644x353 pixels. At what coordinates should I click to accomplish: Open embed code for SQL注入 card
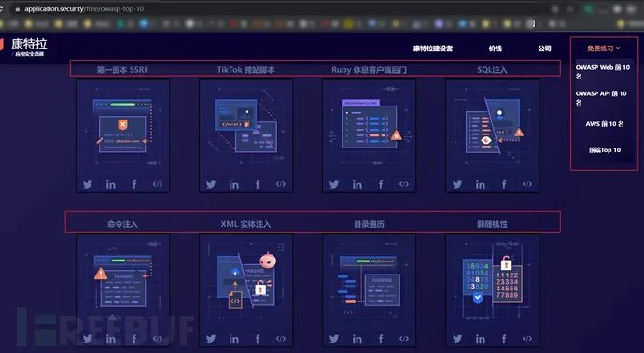tap(527, 184)
